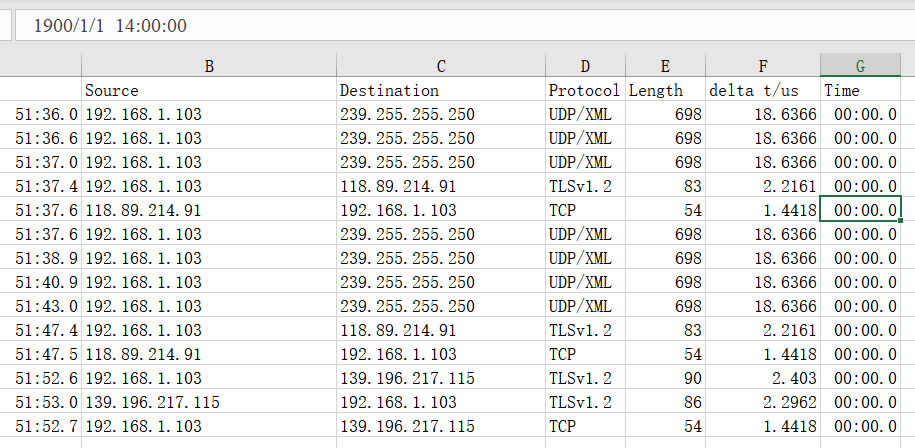Click the Length header cell
This screenshot has width=915, height=448.
665,90
